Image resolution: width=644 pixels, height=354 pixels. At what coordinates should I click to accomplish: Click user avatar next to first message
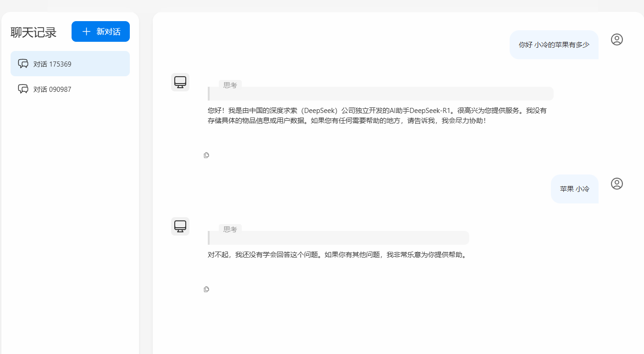click(617, 39)
